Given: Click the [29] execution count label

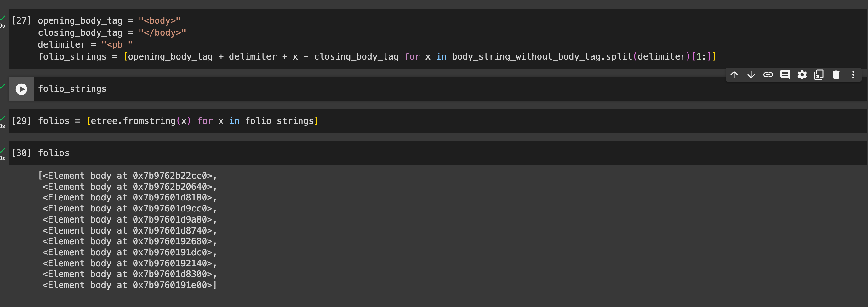Looking at the screenshot, I should click(x=21, y=121).
